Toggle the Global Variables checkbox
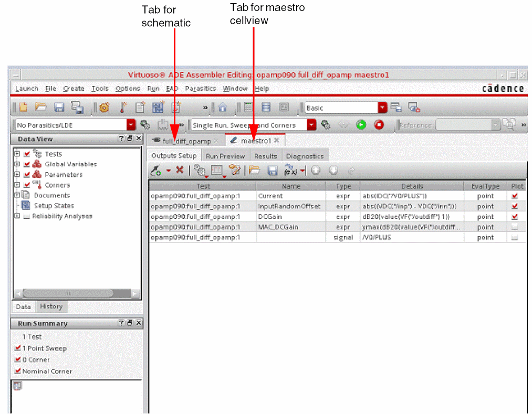 coord(27,164)
